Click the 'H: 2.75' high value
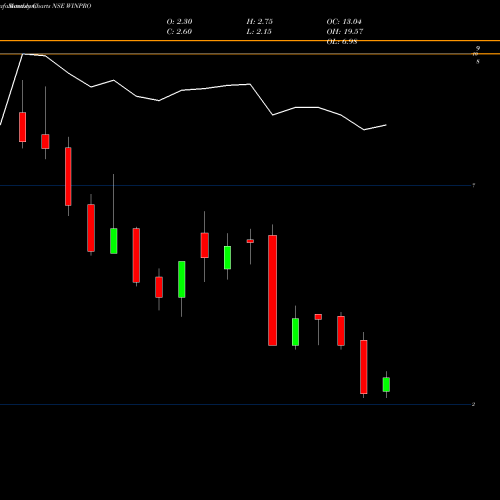The height and width of the screenshot is (500, 500). pos(260,22)
